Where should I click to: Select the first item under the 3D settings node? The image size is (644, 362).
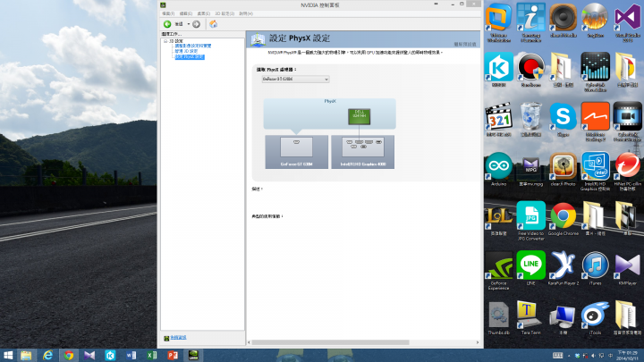(193, 46)
